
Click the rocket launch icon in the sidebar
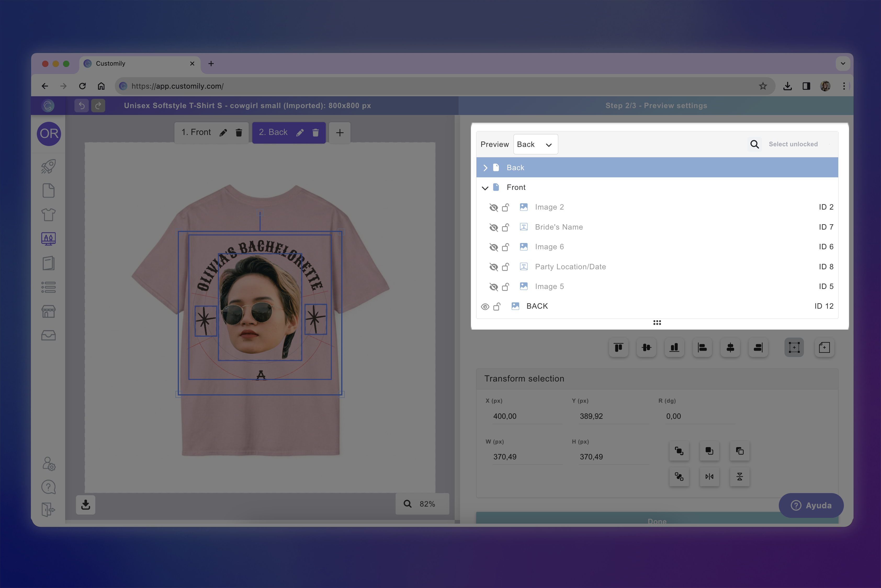tap(48, 166)
